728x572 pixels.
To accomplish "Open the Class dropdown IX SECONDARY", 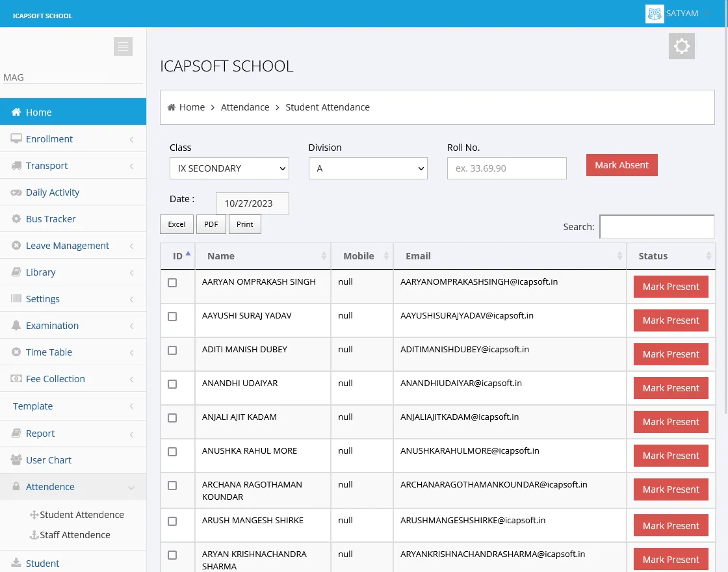I will coord(229,168).
